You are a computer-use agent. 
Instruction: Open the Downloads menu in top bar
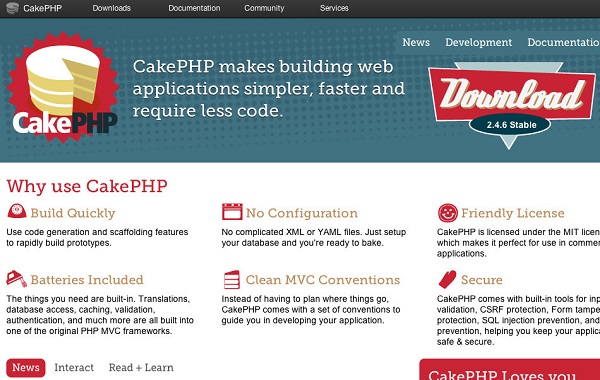coord(111,8)
